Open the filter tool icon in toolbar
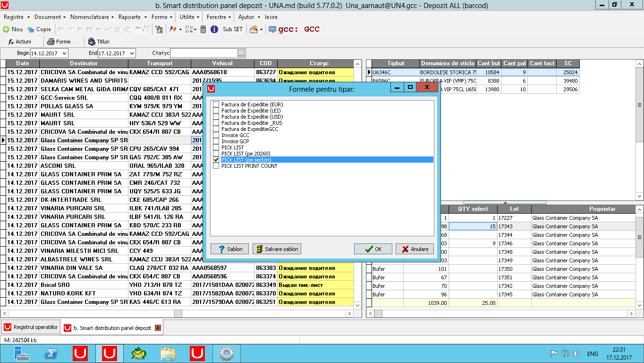This screenshot has height=363, width=644. point(160,29)
